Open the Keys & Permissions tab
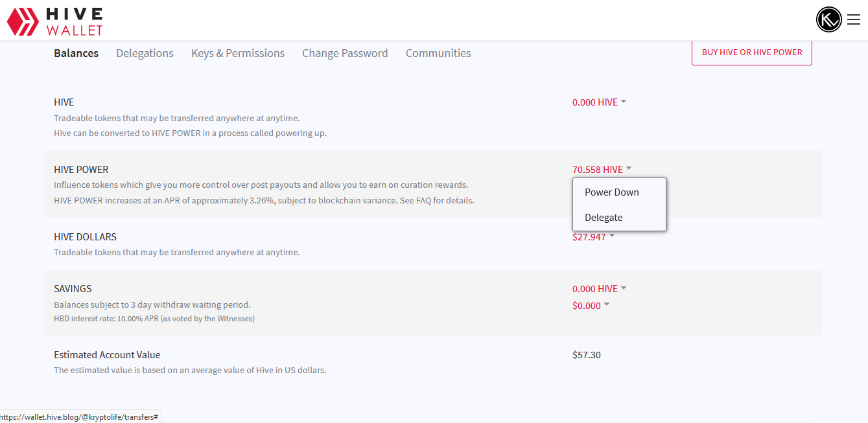 [x=238, y=53]
